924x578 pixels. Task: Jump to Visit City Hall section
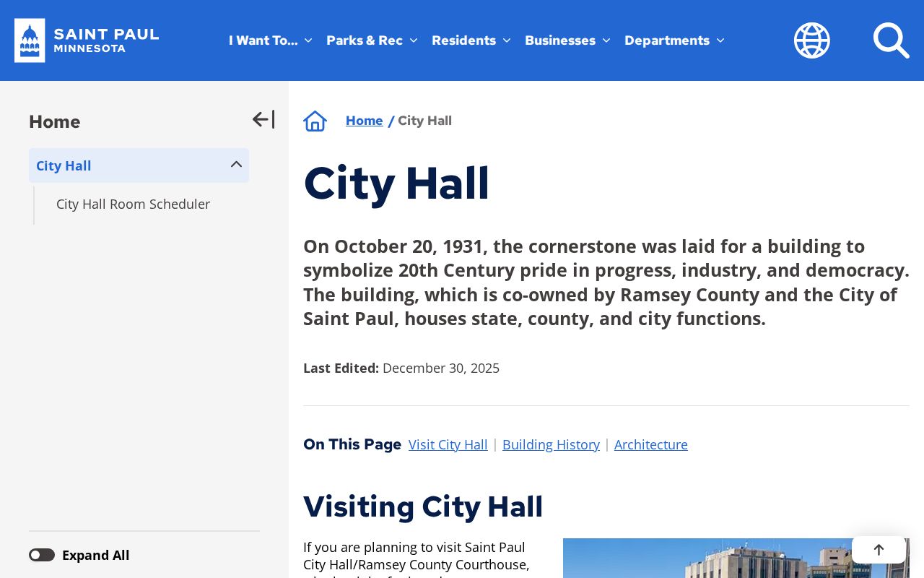tap(448, 445)
